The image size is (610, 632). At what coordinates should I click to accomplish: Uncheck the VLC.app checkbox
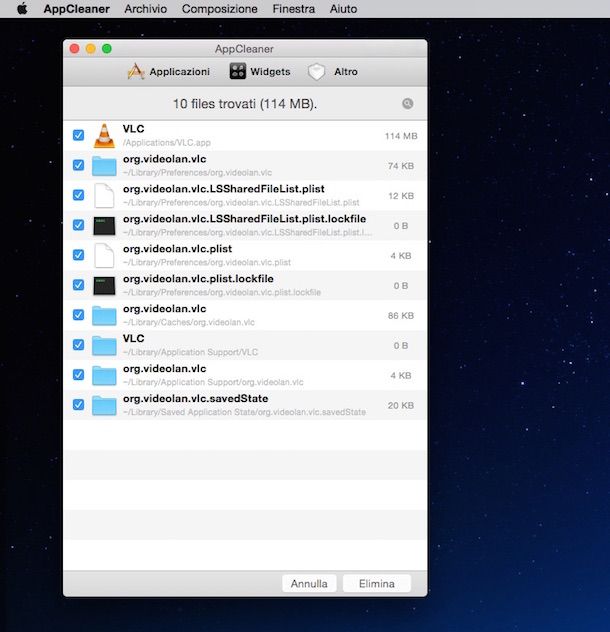pyautogui.click(x=78, y=136)
